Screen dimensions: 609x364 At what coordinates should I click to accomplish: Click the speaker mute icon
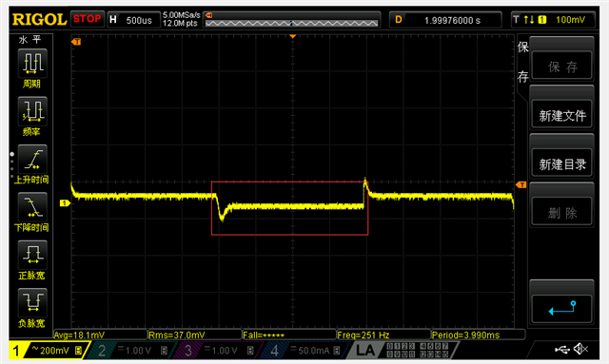coord(581,349)
